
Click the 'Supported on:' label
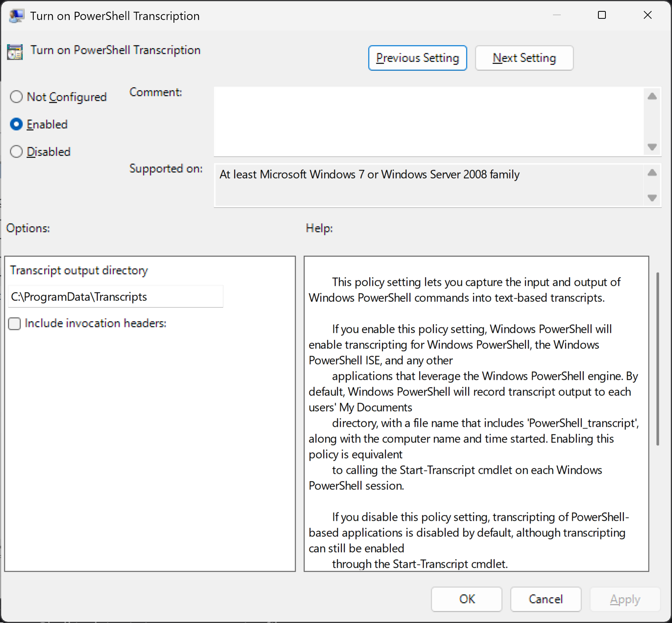[166, 169]
